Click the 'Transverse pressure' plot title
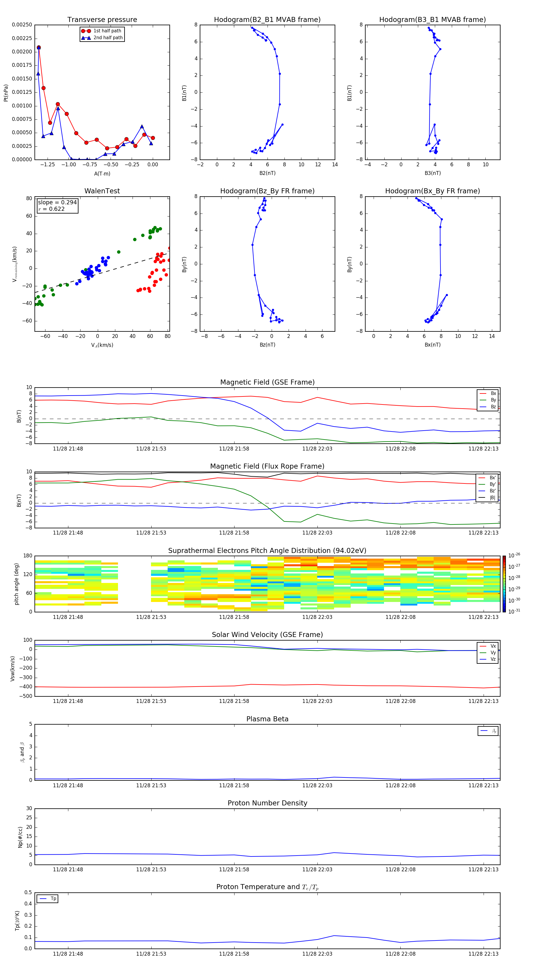 coord(102,20)
